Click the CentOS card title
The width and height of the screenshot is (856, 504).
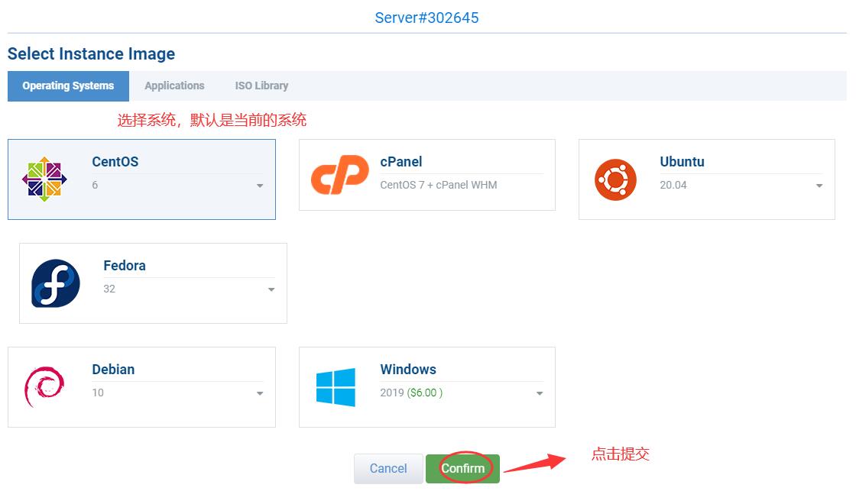(x=115, y=162)
